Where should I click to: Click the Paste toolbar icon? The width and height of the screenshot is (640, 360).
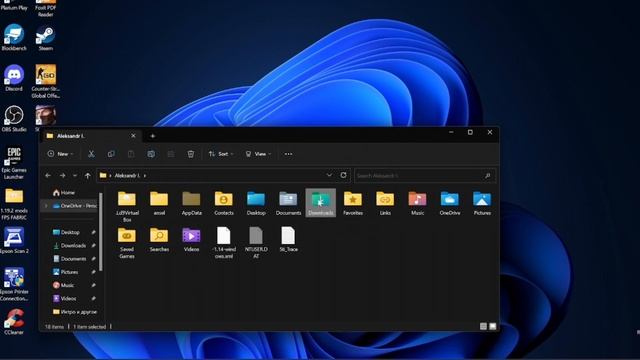(x=131, y=154)
